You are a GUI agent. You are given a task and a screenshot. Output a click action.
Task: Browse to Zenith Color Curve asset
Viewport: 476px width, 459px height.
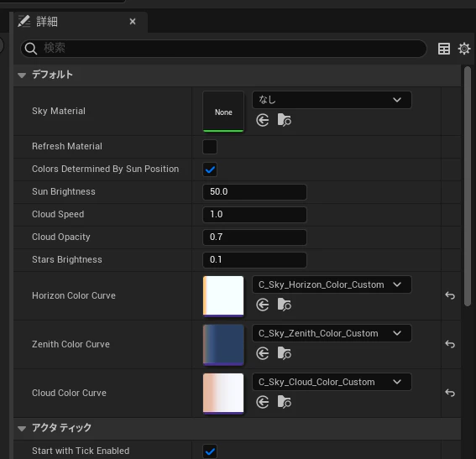(x=285, y=353)
